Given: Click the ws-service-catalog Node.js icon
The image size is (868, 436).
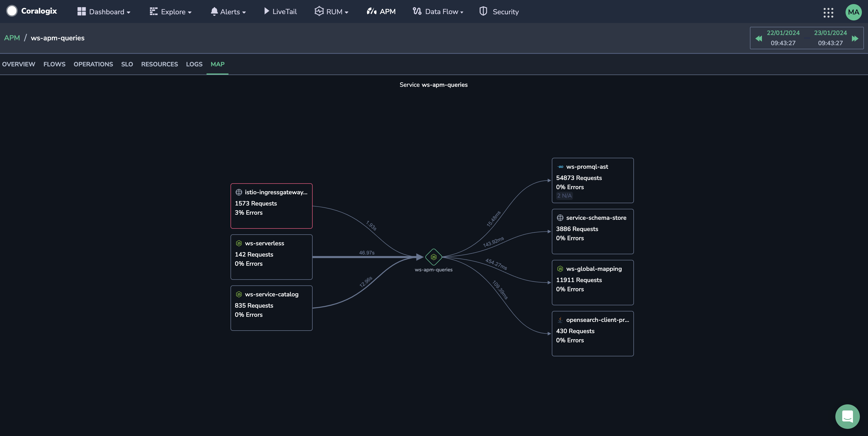Looking at the screenshot, I should coord(239,294).
